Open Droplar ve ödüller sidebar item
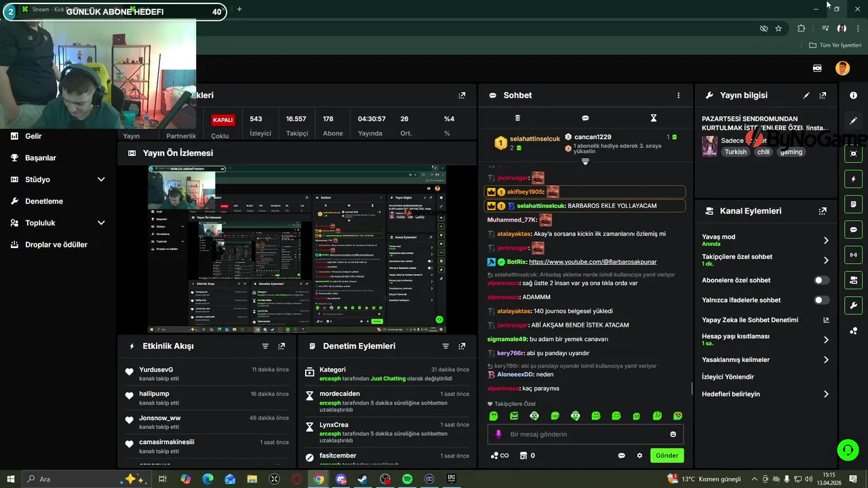The width and height of the screenshot is (868, 488). click(x=56, y=245)
